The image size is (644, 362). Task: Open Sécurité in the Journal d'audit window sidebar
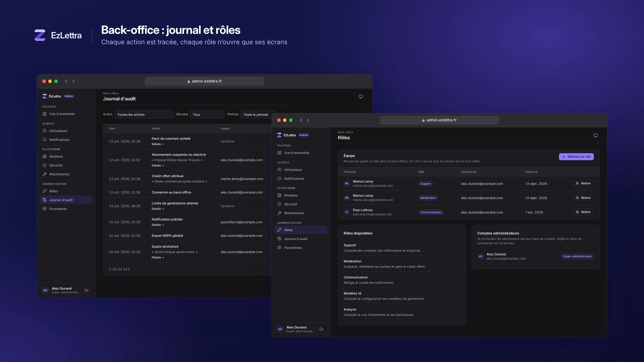tap(66, 165)
